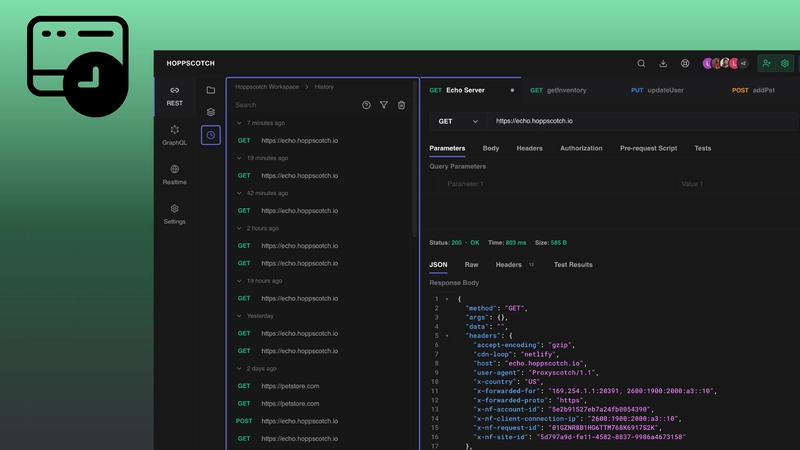Click the 'History' breadcrumb
The image size is (800, 450).
coord(324,87)
